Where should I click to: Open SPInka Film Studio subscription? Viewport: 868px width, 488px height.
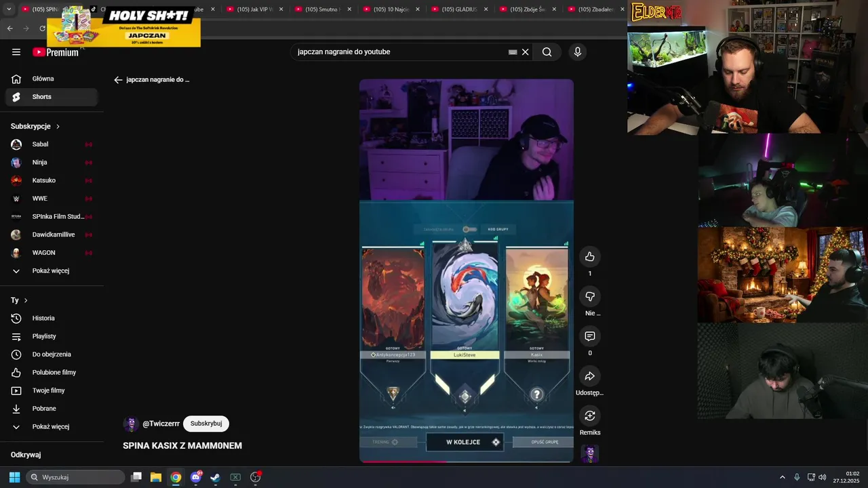[52, 217]
